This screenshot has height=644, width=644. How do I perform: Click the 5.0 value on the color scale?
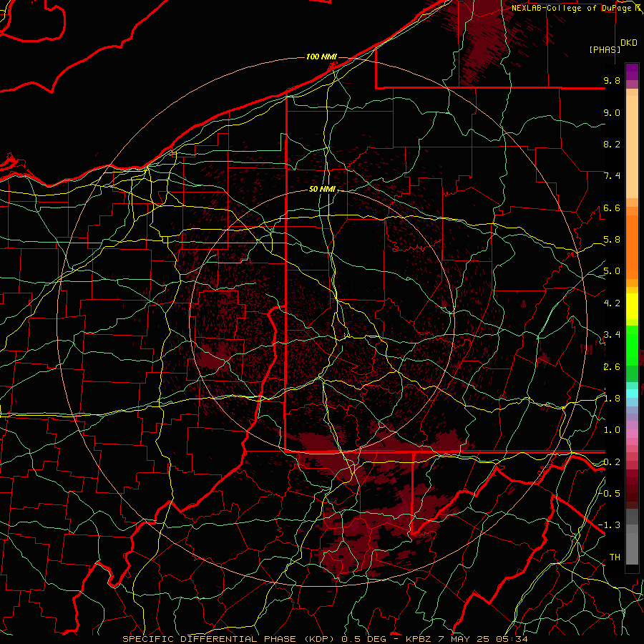point(612,271)
